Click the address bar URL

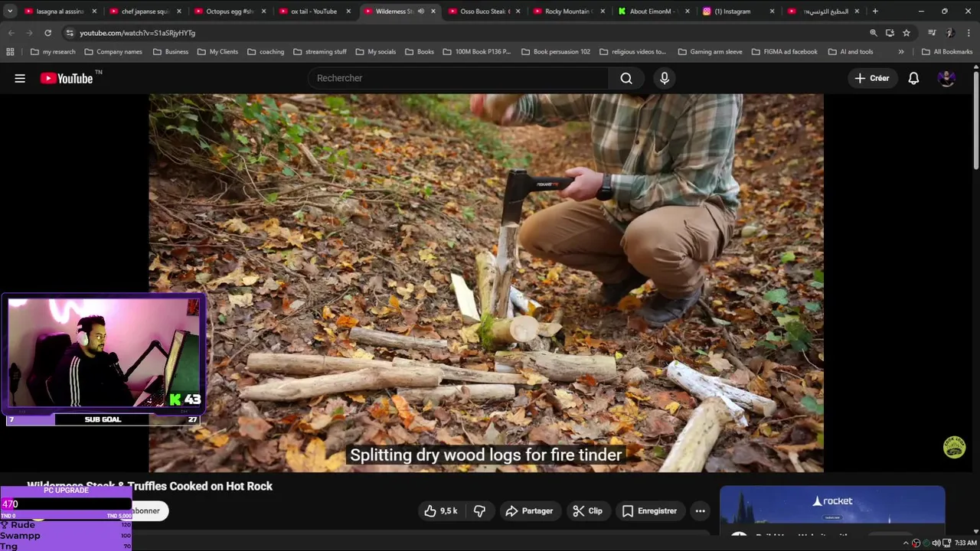(138, 33)
